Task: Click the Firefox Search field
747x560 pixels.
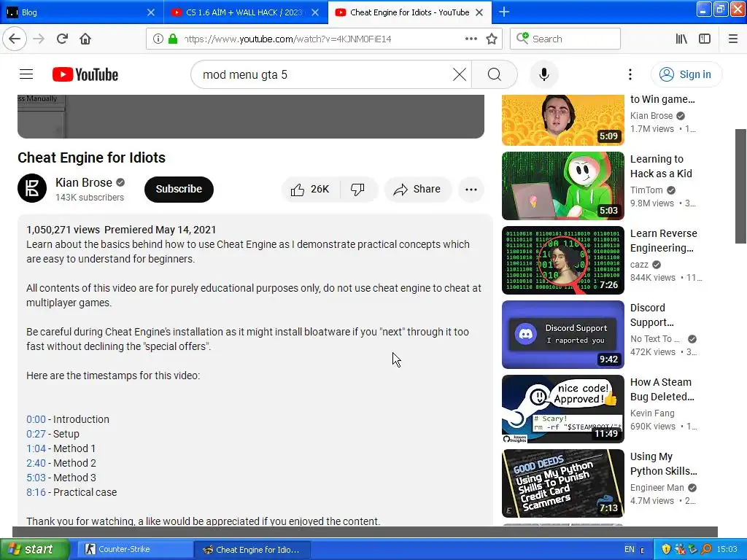Action: 565,39
